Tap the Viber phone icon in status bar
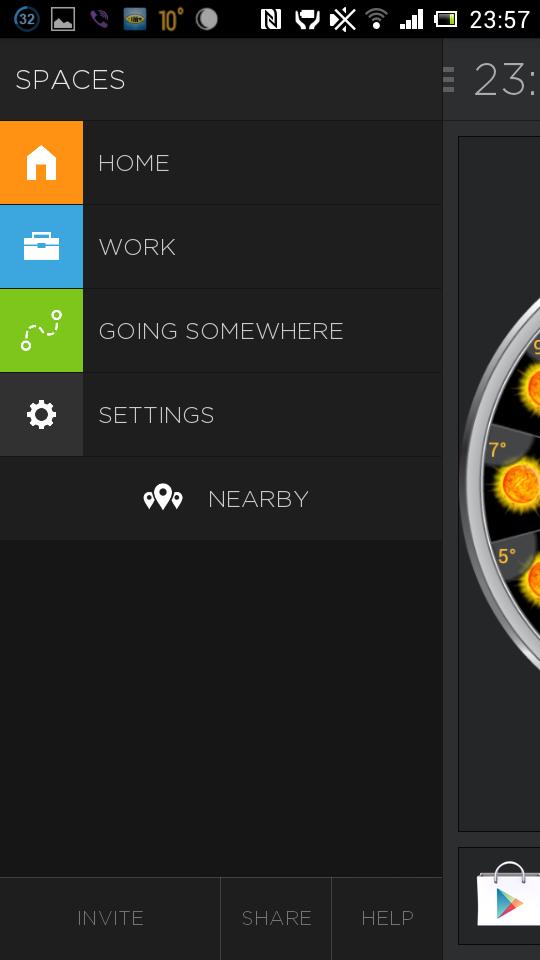 tap(99, 20)
